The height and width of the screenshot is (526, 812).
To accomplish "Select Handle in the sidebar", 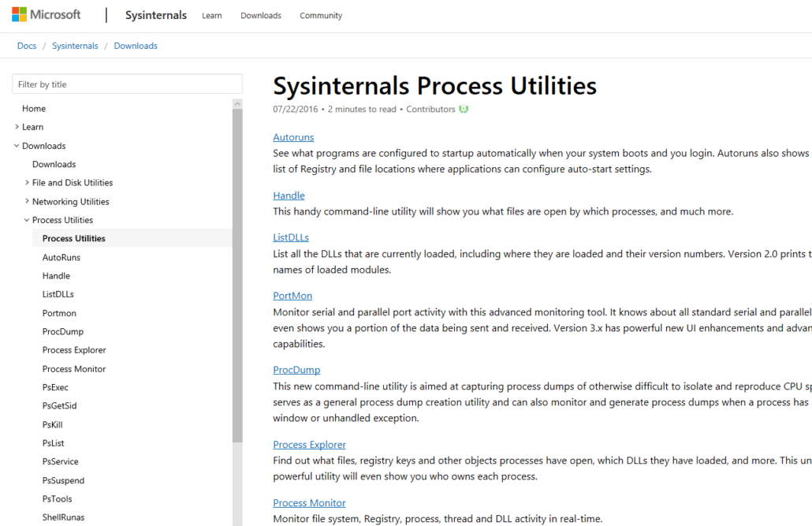I will click(x=56, y=276).
